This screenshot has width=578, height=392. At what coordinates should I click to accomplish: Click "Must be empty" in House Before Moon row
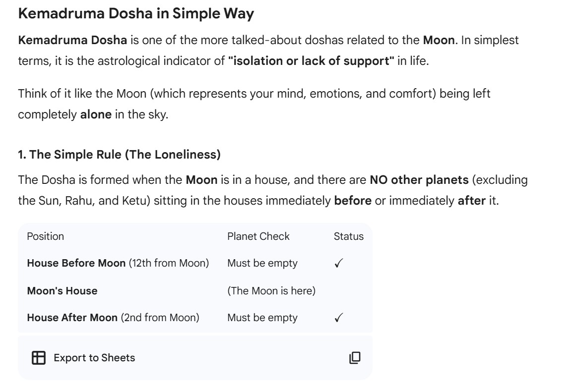(x=262, y=264)
